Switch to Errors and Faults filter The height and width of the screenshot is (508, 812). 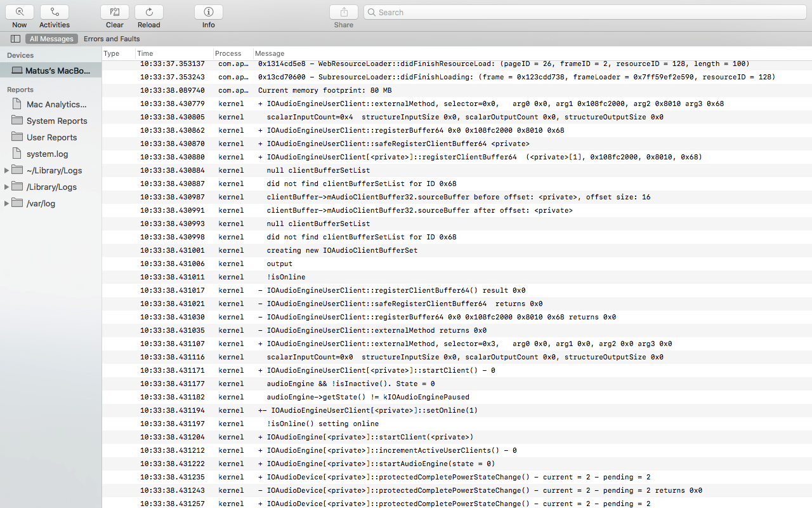[x=112, y=39]
